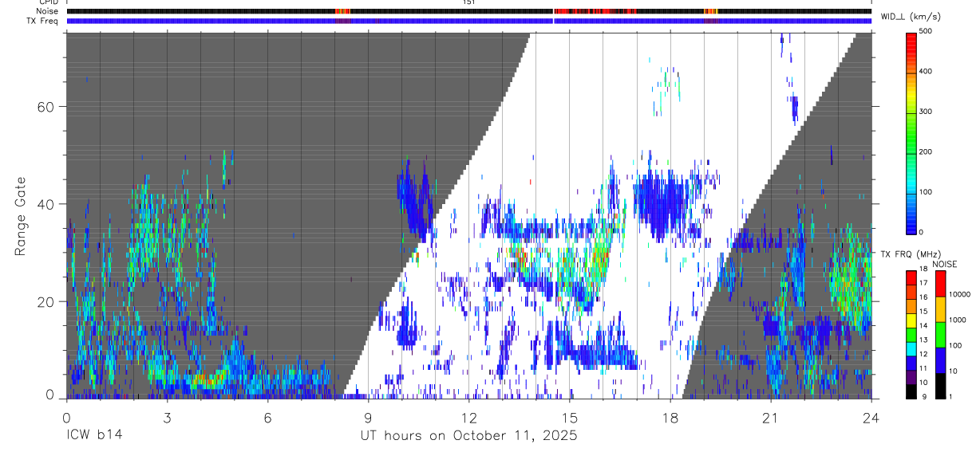Click '9' on the TX FRQ scale
The width and height of the screenshot is (980, 452).
[923, 397]
